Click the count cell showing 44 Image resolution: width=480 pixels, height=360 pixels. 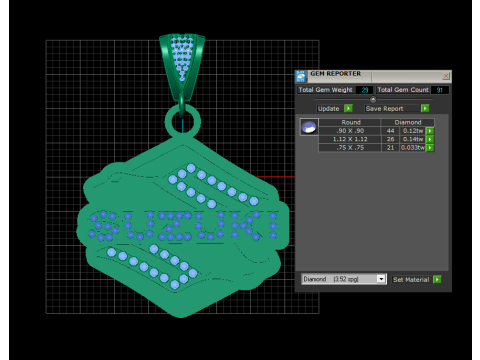(x=390, y=131)
